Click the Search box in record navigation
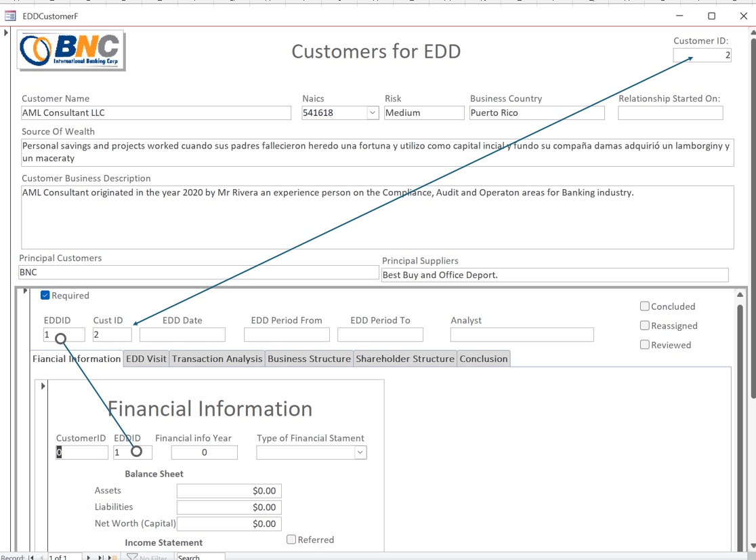756x560 pixels. click(x=200, y=557)
